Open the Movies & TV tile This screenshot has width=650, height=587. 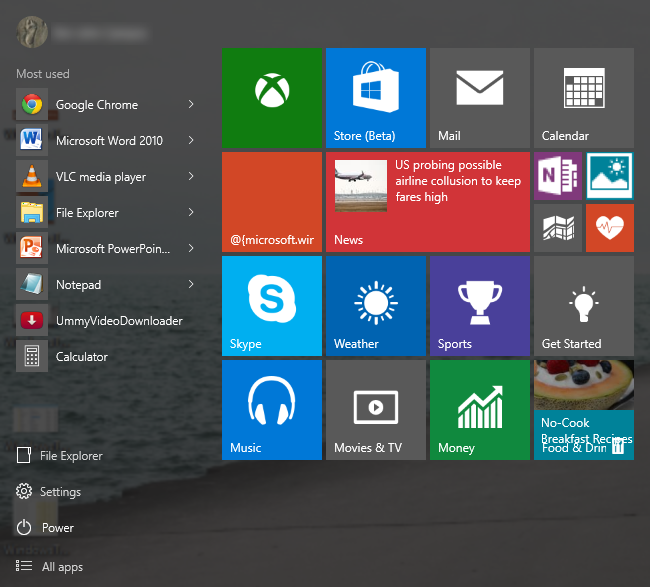pyautogui.click(x=376, y=410)
